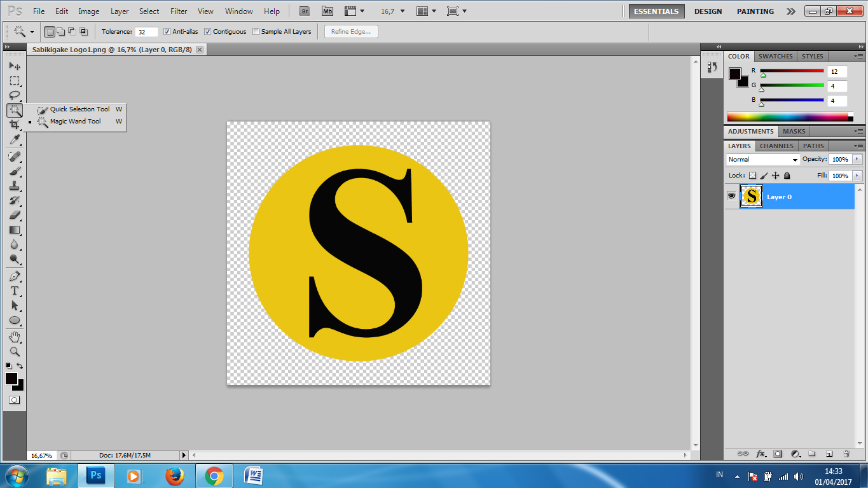This screenshot has width=868, height=488.
Task: Open the Filter menu
Action: click(178, 11)
